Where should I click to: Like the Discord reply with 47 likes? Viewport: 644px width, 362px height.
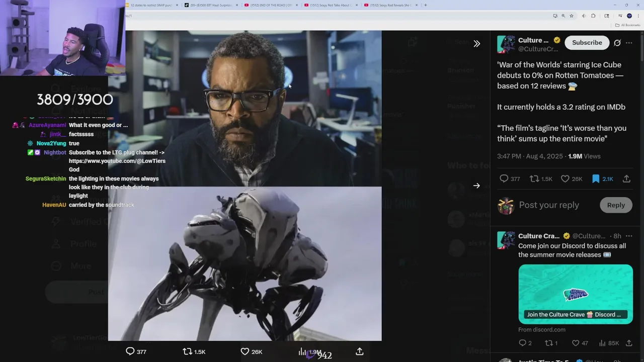point(580,343)
